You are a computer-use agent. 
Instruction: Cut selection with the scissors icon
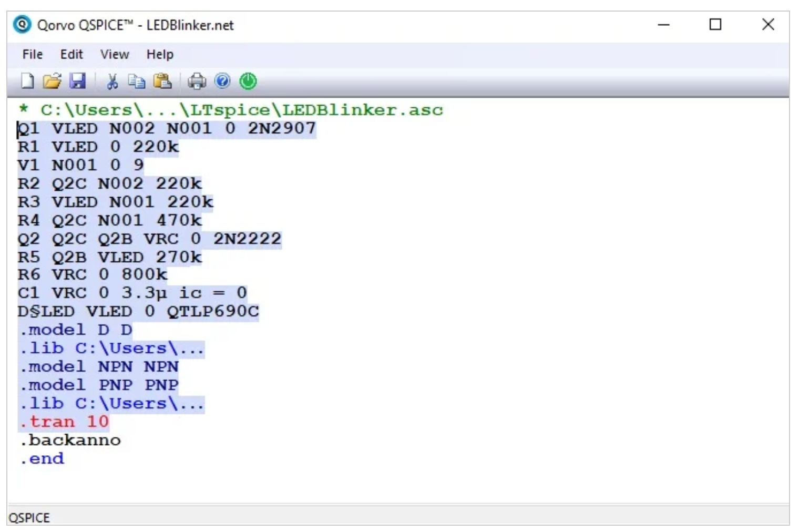click(x=112, y=81)
